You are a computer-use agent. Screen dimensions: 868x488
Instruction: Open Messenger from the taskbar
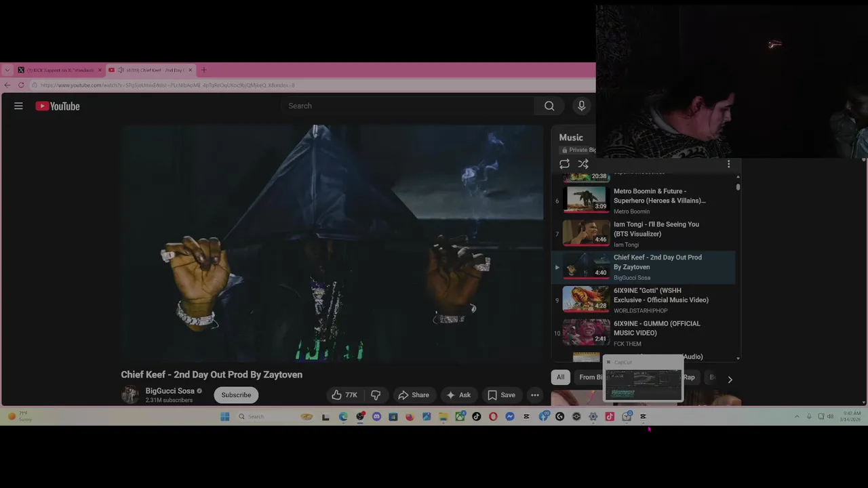(510, 416)
